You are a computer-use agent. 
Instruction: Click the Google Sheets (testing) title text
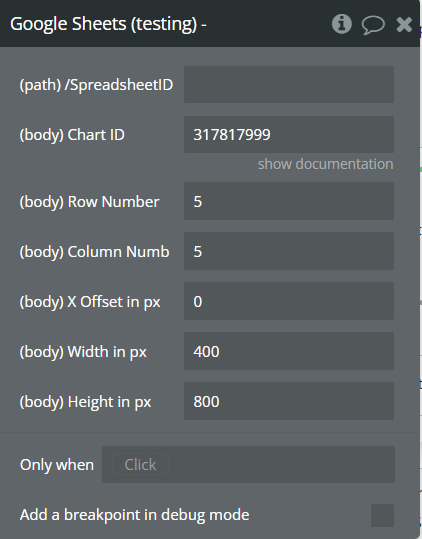[x=108, y=24]
